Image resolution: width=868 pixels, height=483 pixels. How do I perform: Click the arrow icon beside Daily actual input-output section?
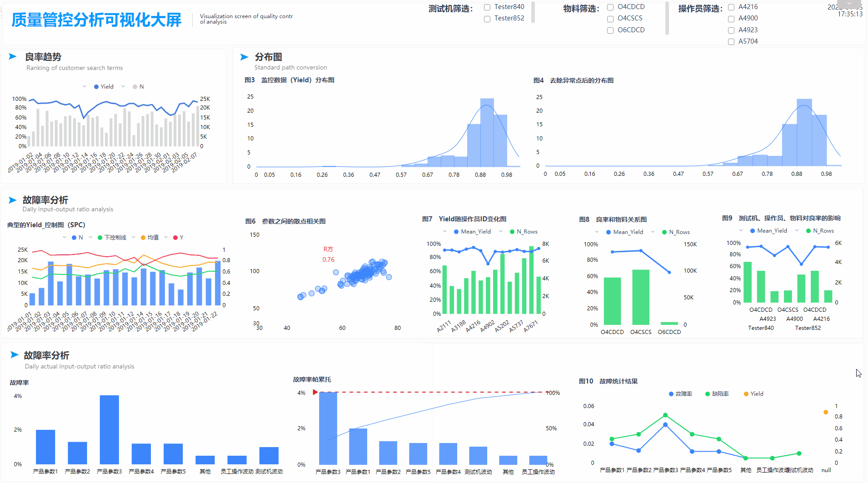(x=15, y=354)
